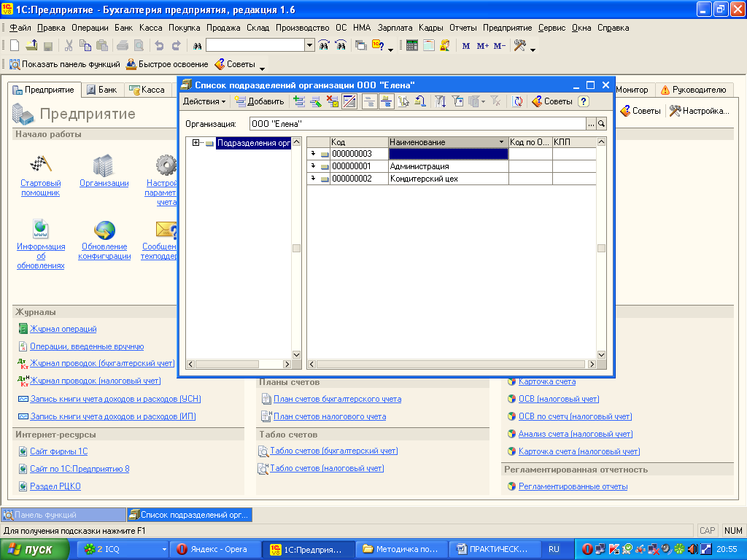Click the mark for deletion red X icon
Screen dimensions: 747x560
pyautogui.click(x=332, y=101)
